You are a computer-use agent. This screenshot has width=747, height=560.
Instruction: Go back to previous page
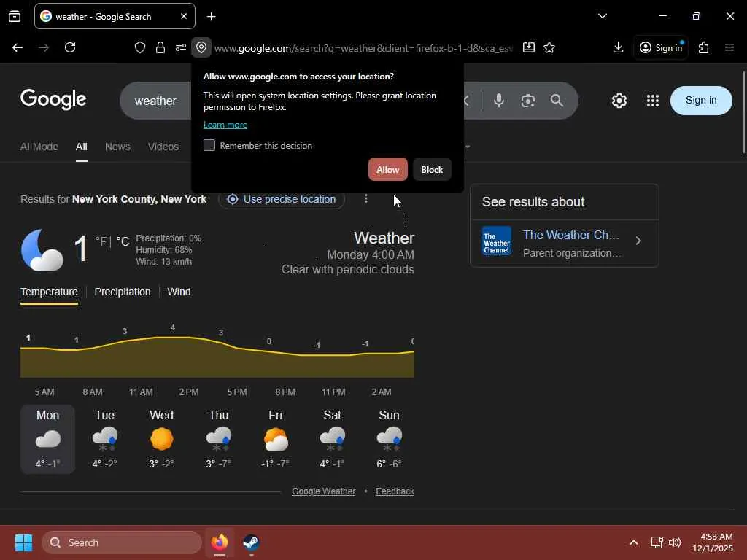(x=18, y=47)
